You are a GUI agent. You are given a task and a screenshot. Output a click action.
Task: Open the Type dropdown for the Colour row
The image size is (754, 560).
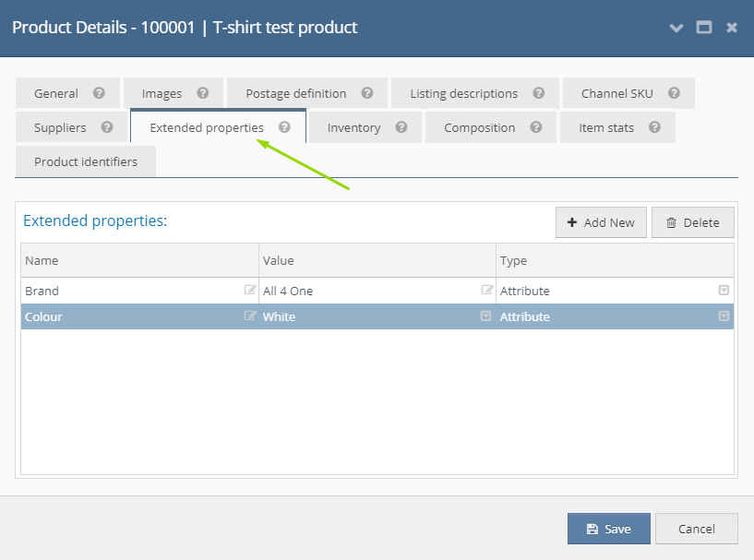[724, 316]
